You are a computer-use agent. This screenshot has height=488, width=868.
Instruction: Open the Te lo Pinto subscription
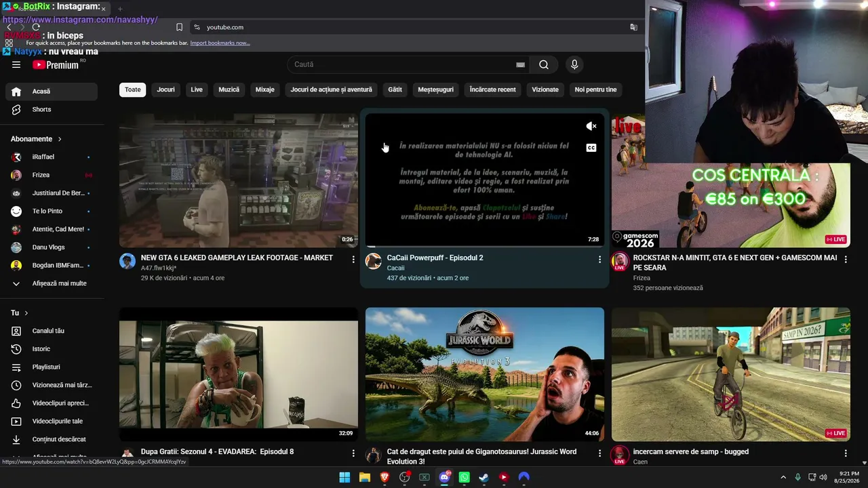pyautogui.click(x=51, y=211)
